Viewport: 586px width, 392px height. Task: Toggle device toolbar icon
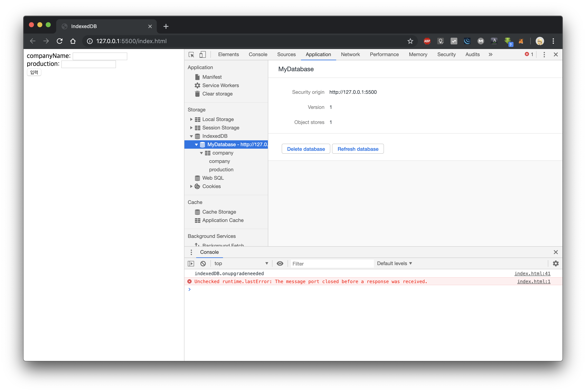coord(202,54)
